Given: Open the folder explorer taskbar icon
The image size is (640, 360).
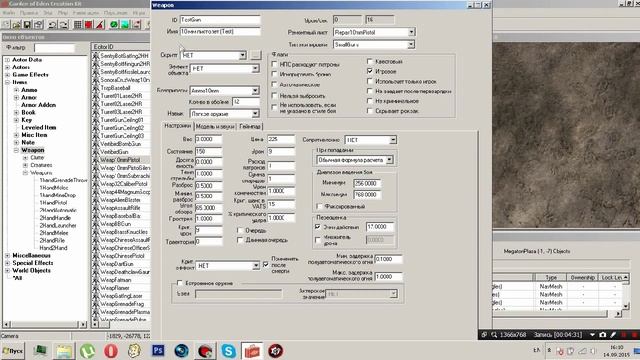Looking at the screenshot, I should tap(64, 351).
